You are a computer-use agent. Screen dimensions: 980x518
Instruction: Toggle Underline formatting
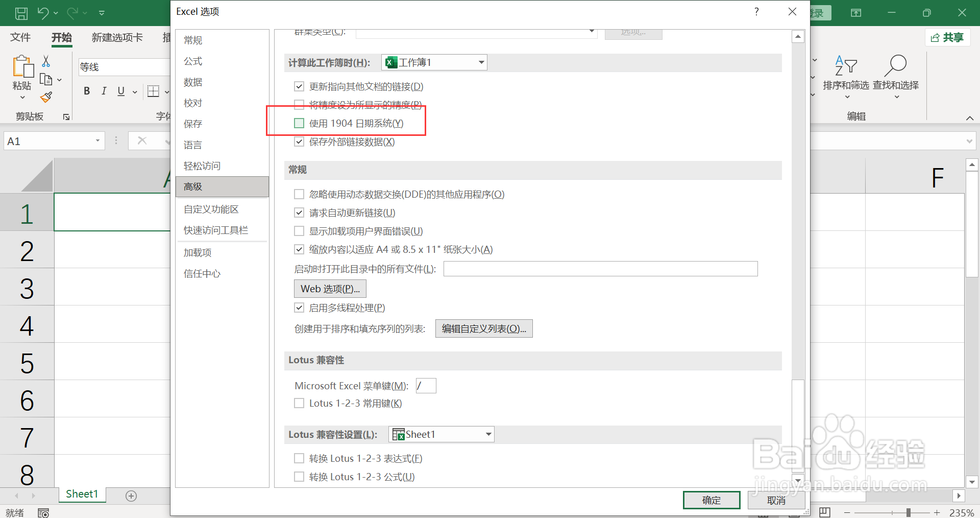pos(121,91)
